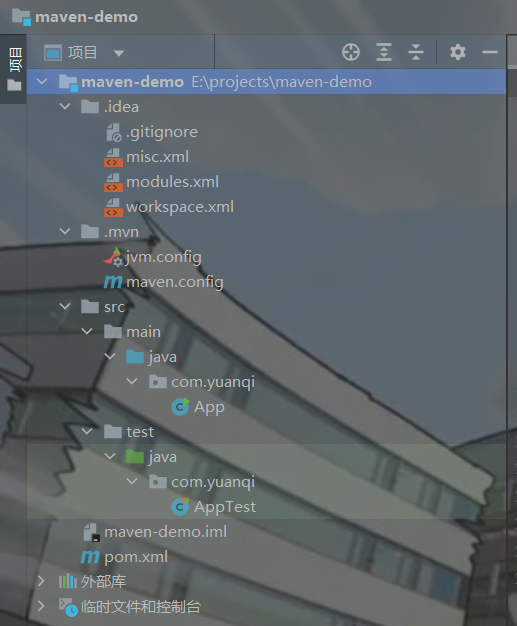
Task: Click the blue java sources folder icon
Action: coord(135,357)
